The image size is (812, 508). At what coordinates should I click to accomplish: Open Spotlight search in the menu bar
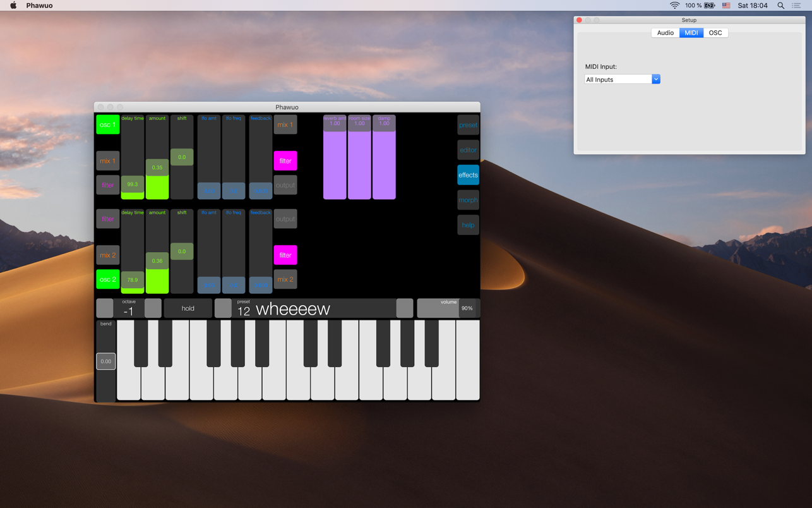tap(781, 6)
